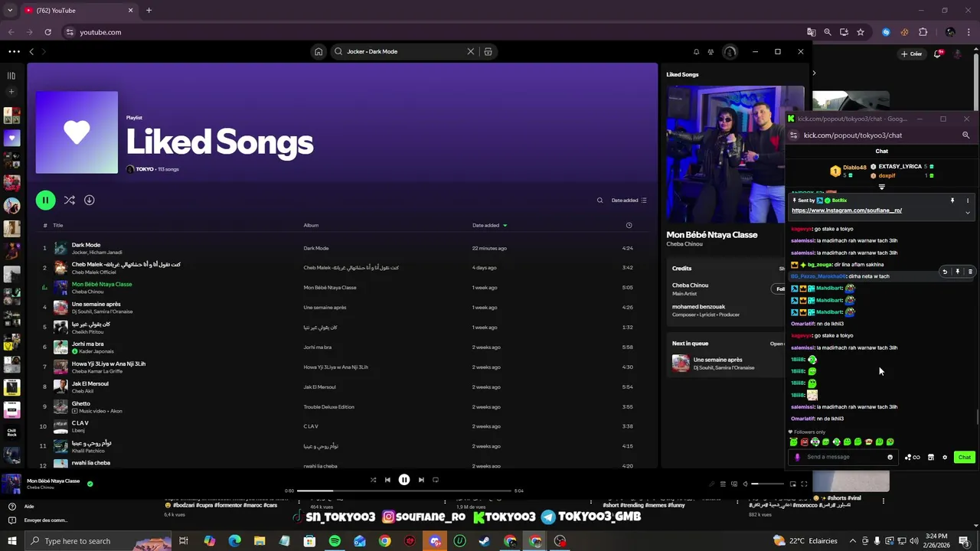Reply to highlighted chat message
This screenshot has width=980, height=551.
click(x=945, y=272)
